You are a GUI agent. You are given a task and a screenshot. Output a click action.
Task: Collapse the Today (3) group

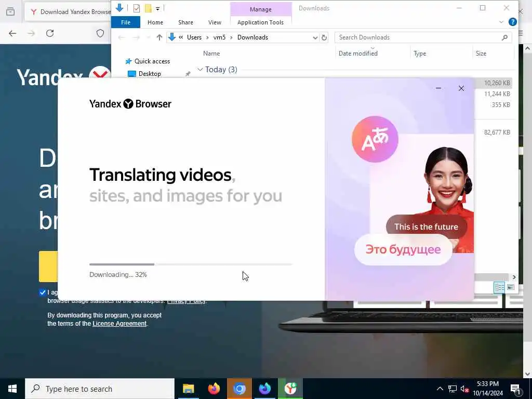200,70
